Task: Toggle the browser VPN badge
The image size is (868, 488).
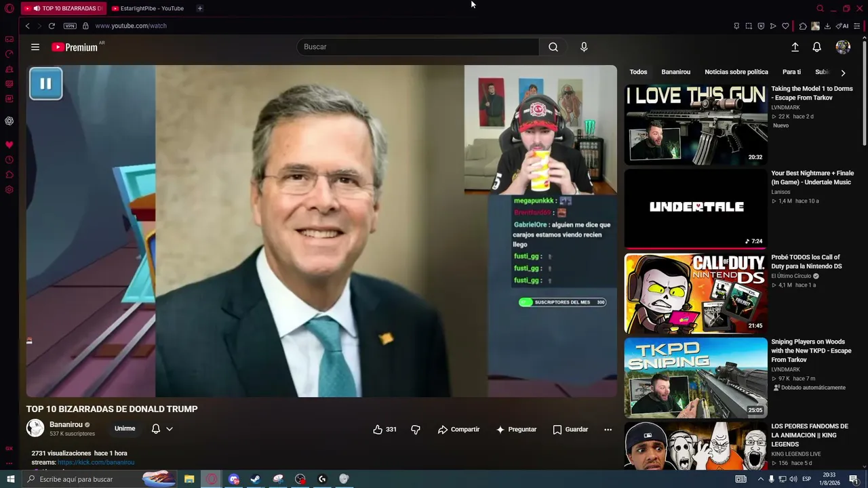Action: coord(70,26)
